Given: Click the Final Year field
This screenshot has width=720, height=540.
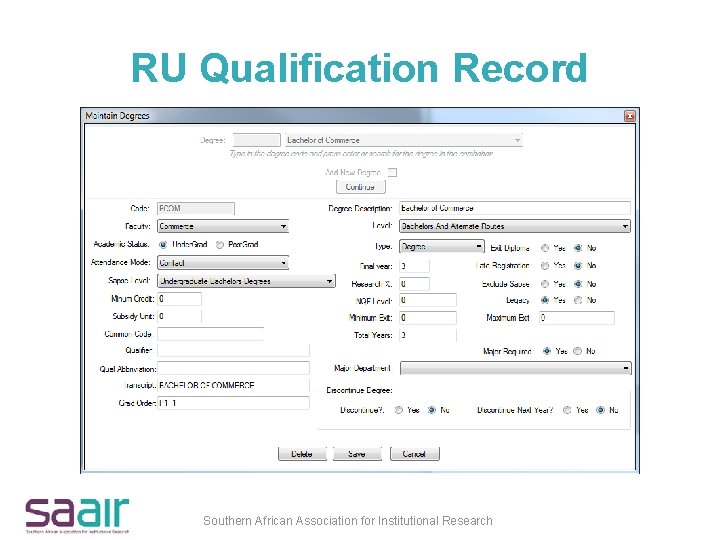Looking at the screenshot, I should (x=414, y=266).
